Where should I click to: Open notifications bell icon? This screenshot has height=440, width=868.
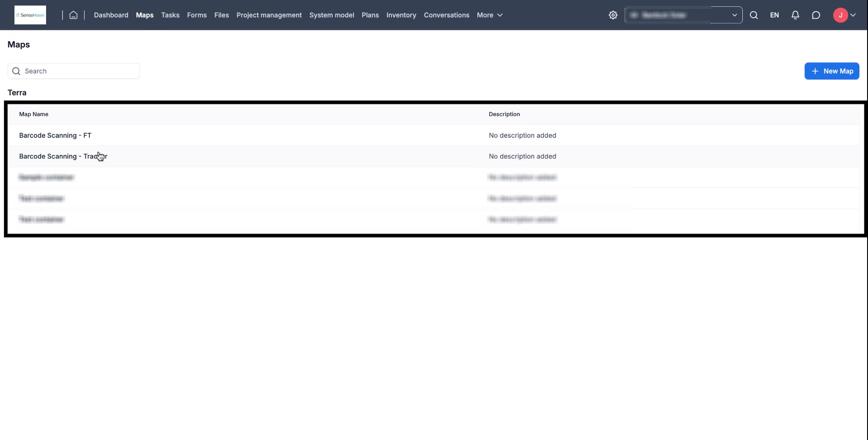(795, 15)
